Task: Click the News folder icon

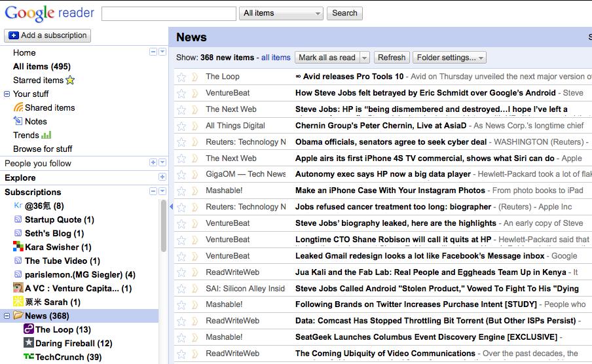Action: tap(18, 315)
